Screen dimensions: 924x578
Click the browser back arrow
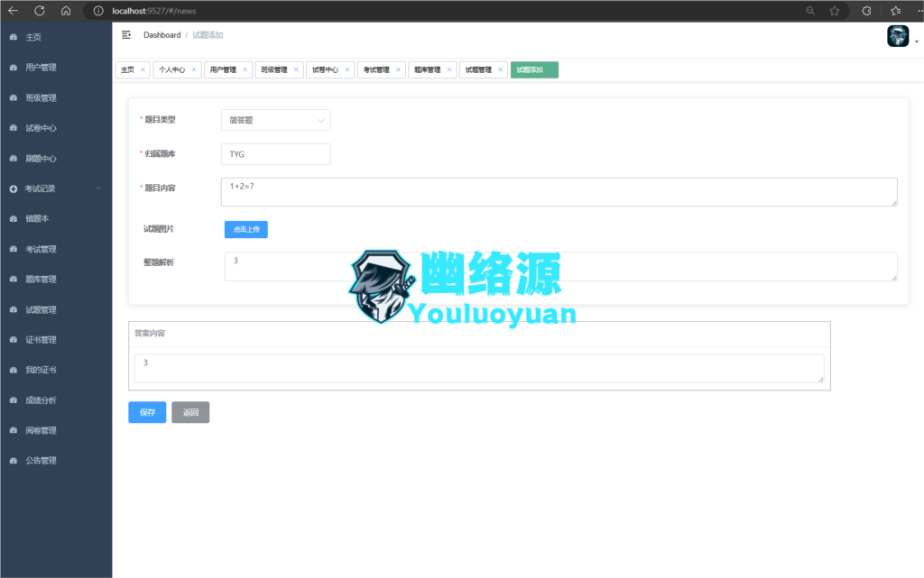coord(13,11)
